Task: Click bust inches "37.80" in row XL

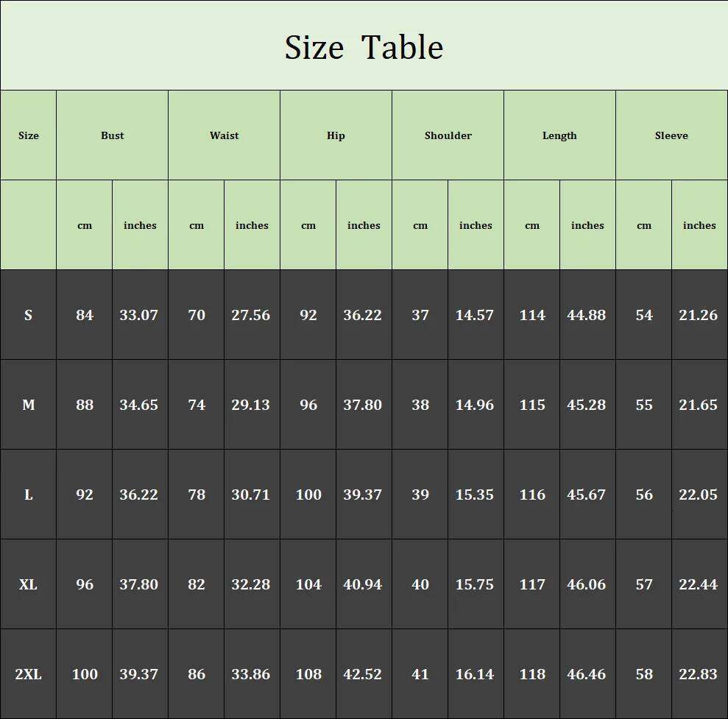Action: point(139,584)
